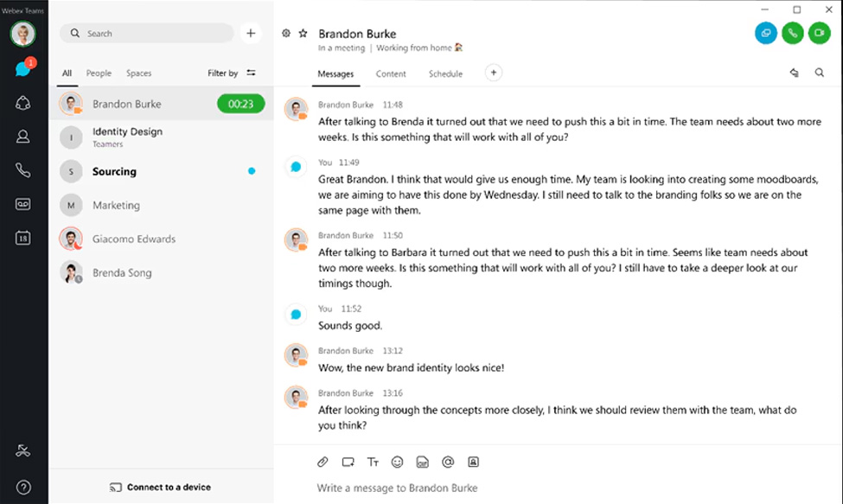The image size is (843, 504).
Task: Favorite this conversation with the star
Action: [x=303, y=34]
